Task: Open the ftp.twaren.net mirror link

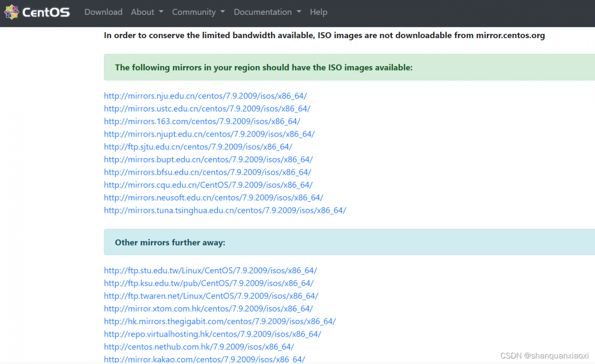Action: (211, 296)
